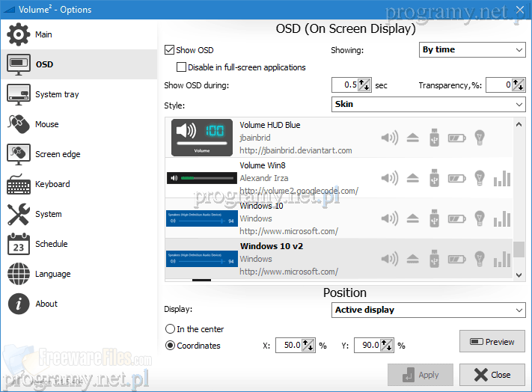
Task: Click the X coordinate percentage field
Action: click(x=289, y=346)
